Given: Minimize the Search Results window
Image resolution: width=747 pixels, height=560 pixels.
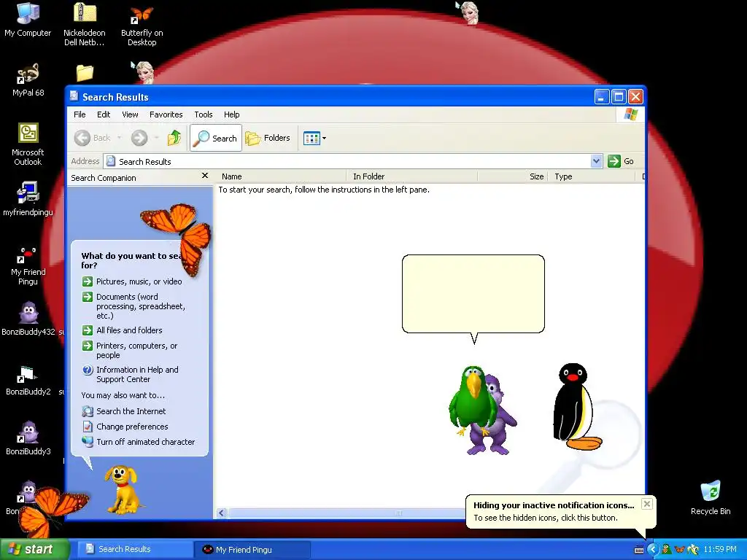Looking at the screenshot, I should (x=602, y=97).
